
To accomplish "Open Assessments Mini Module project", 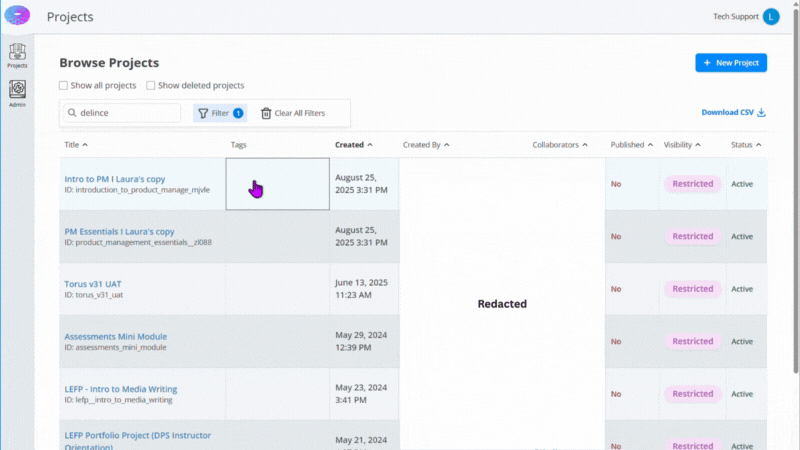I will (x=115, y=337).
